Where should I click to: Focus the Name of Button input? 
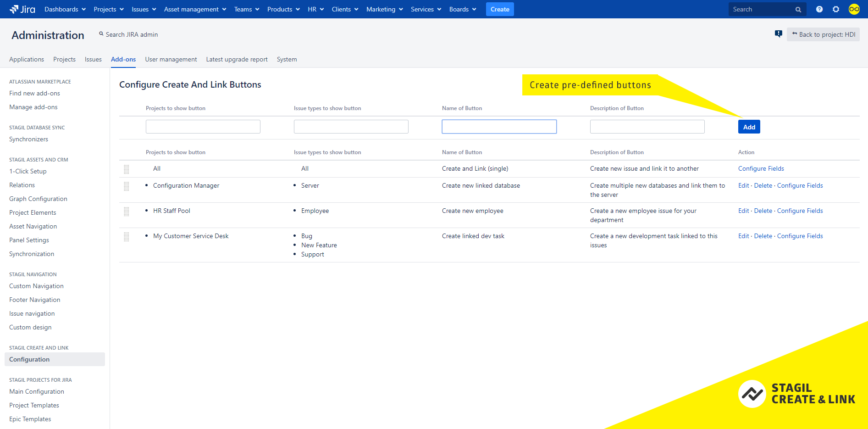click(499, 127)
